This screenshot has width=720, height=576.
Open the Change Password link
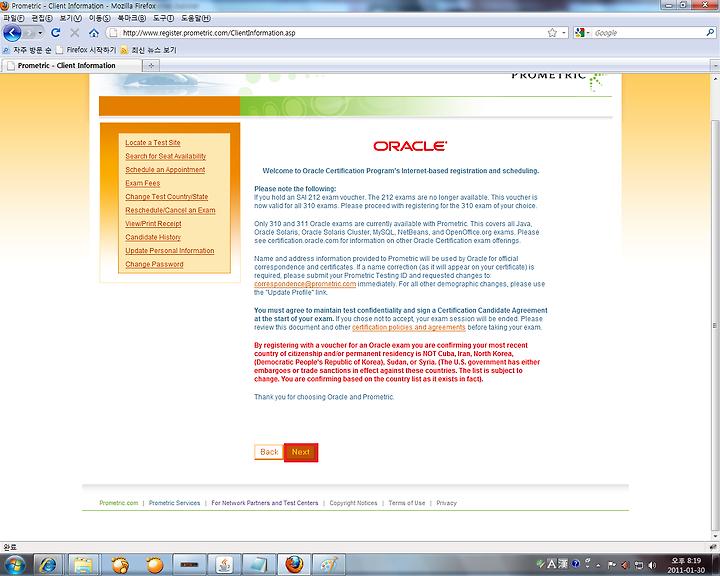[154, 264]
